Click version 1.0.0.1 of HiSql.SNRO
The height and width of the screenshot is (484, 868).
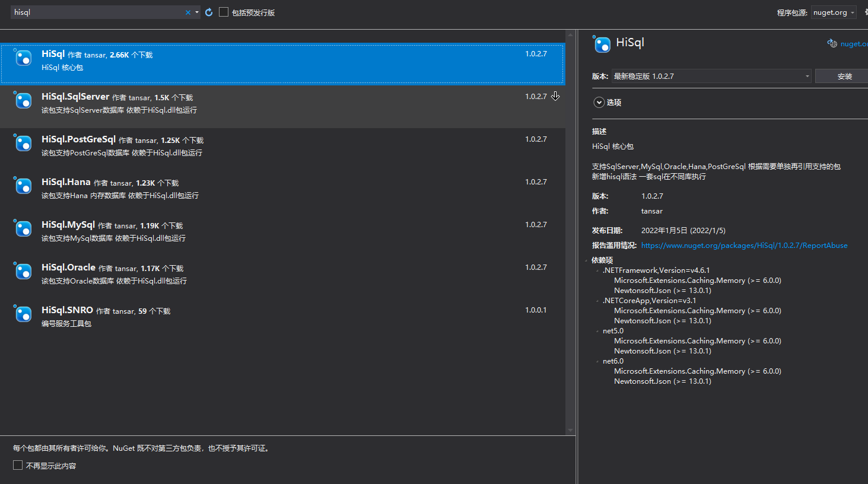coord(536,310)
